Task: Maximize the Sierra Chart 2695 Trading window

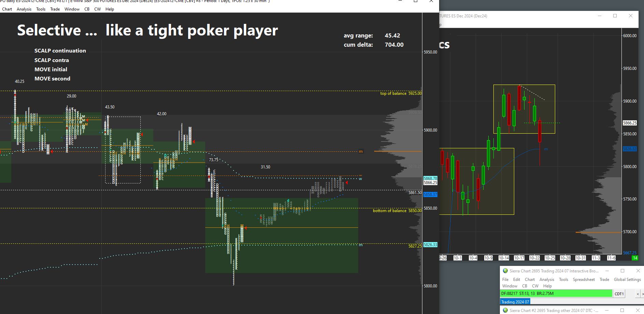Action: 622,271
